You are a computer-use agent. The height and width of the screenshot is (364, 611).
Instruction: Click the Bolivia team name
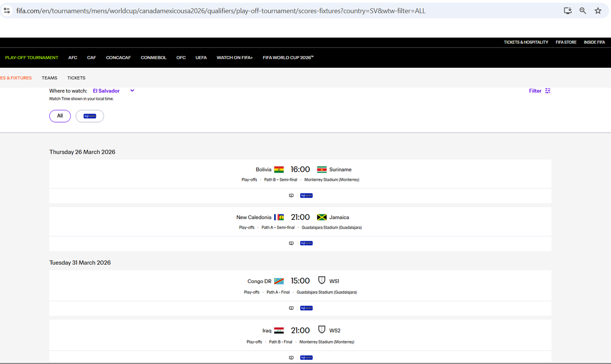point(263,170)
